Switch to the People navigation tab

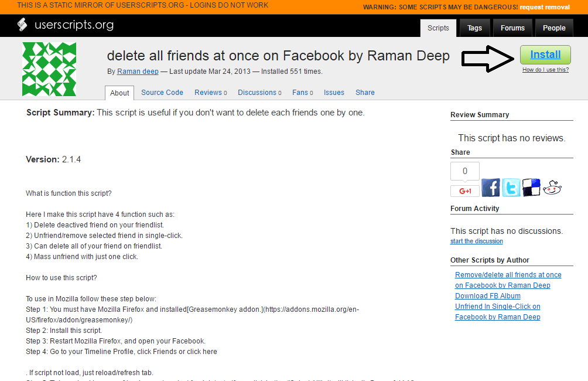coord(554,28)
